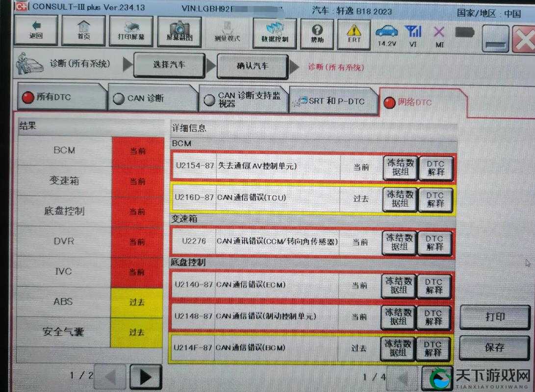Open 冻结数据组 for U216D-87
535x392 pixels.
tap(400, 199)
